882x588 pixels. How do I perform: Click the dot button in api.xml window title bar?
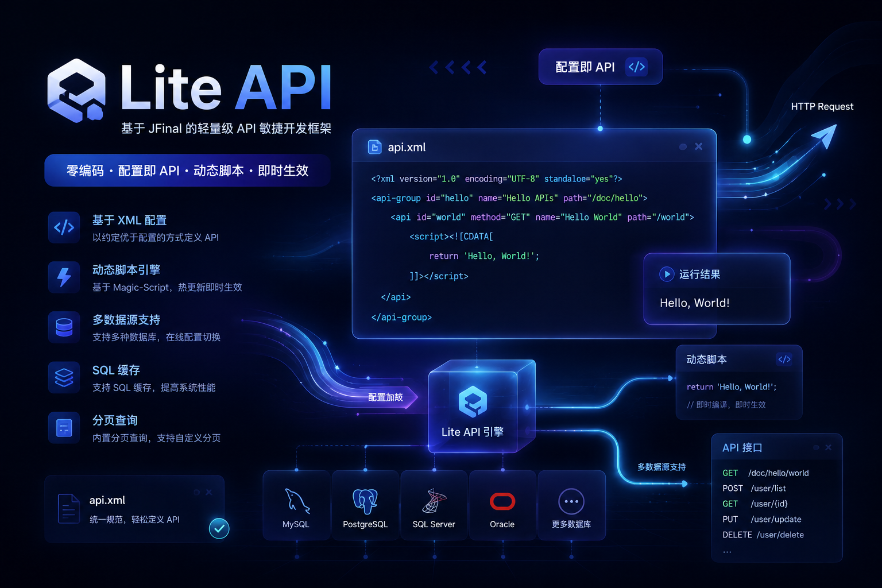[683, 146]
